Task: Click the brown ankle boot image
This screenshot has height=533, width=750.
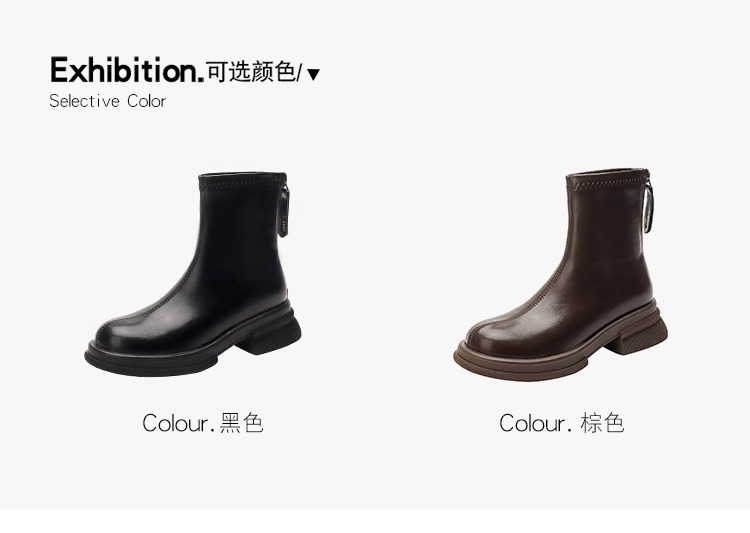Action: click(x=561, y=276)
